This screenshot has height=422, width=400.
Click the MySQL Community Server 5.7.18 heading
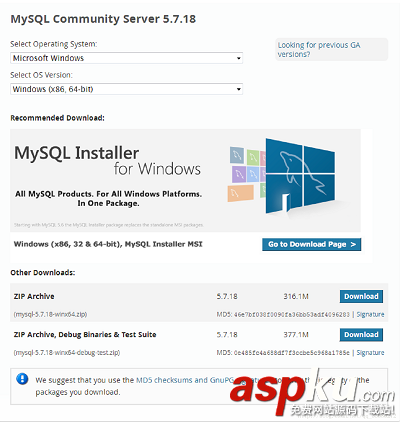click(x=103, y=19)
